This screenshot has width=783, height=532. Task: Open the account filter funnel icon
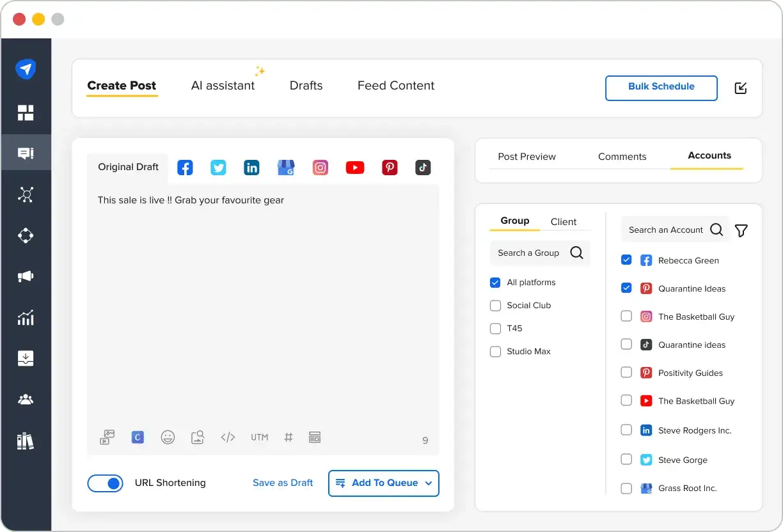[x=741, y=230]
